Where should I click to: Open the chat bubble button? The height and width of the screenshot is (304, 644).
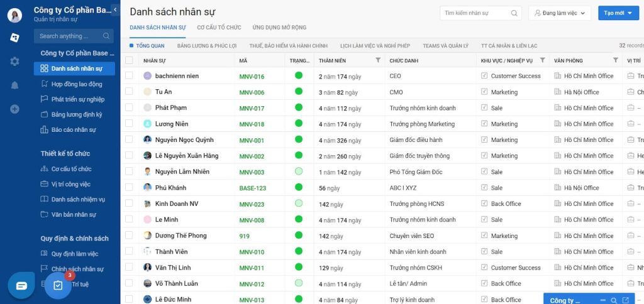click(21, 285)
